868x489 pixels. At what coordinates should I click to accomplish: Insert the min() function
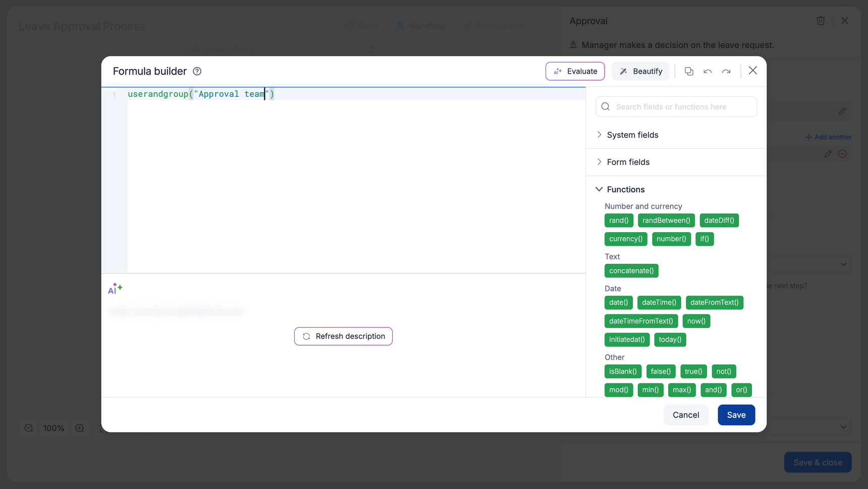(x=650, y=390)
